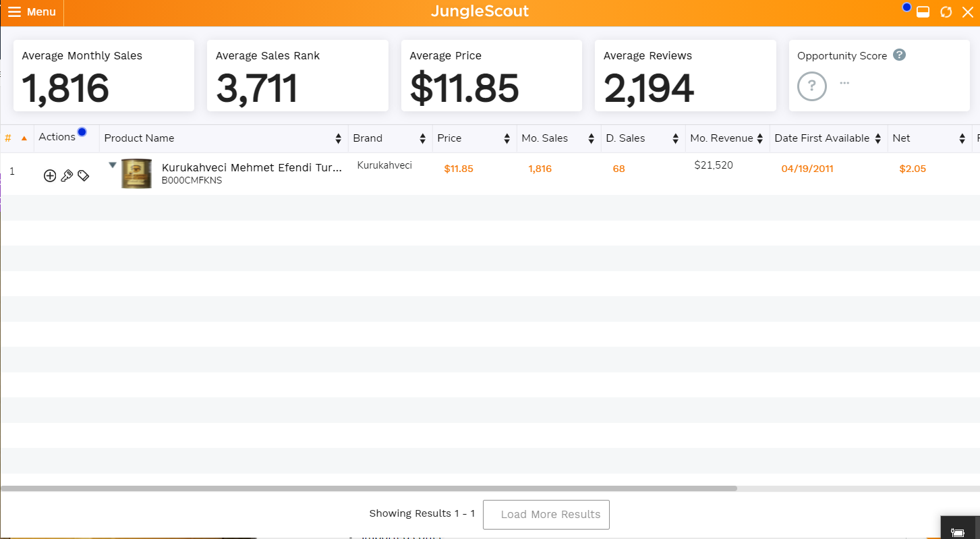Click Load More Results button

click(x=546, y=515)
